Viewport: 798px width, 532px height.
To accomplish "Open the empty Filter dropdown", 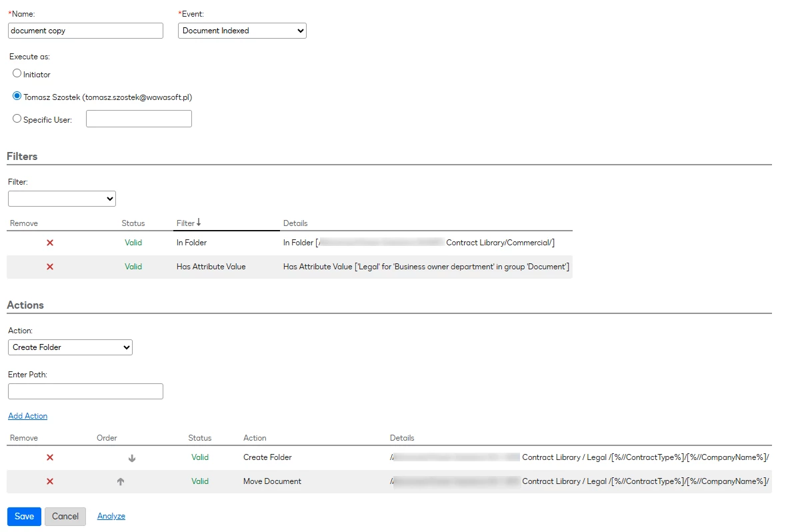I will pyautogui.click(x=62, y=199).
